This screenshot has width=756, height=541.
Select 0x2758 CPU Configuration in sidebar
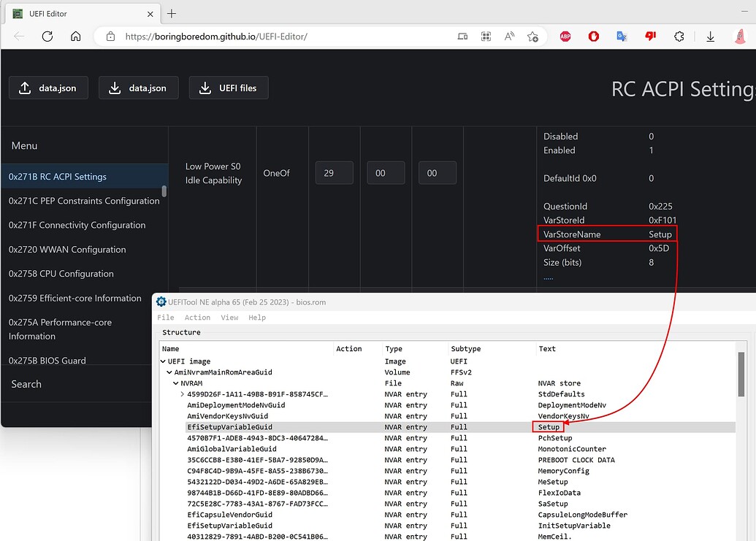click(x=61, y=274)
